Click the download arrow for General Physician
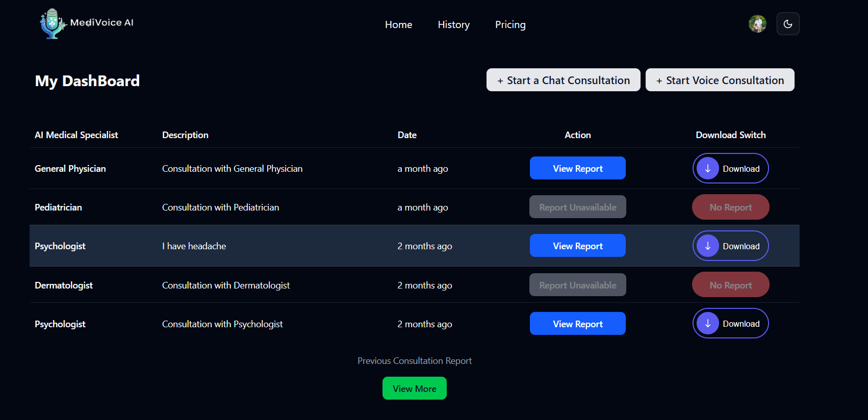The height and width of the screenshot is (420, 868). pos(708,169)
